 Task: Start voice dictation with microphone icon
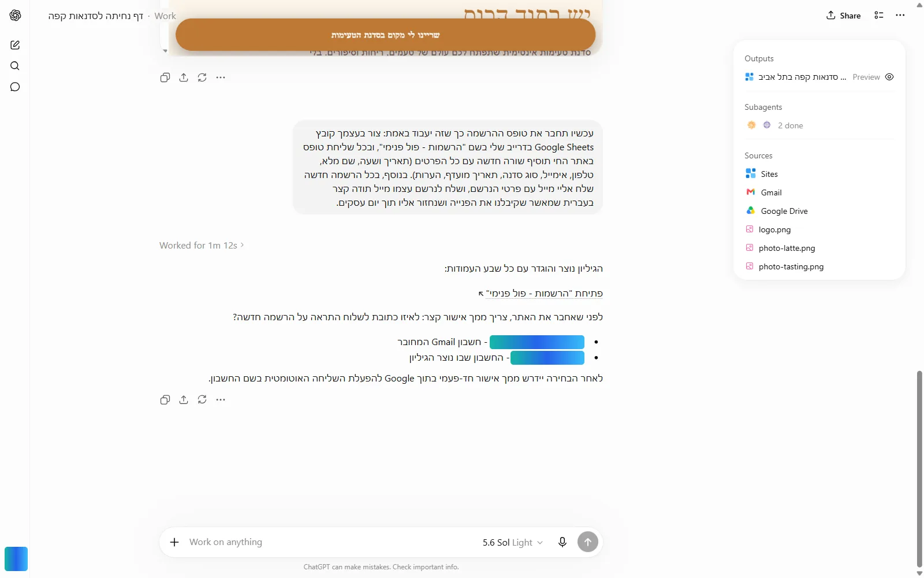(562, 542)
